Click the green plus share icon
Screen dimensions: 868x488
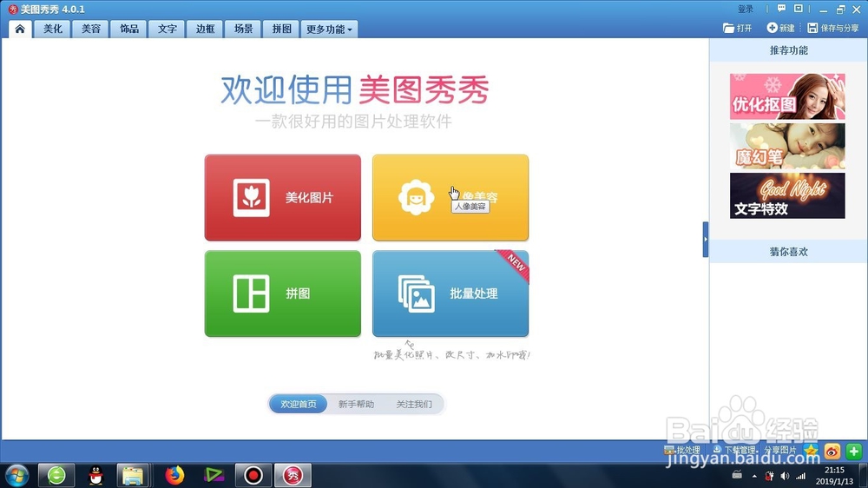click(x=853, y=452)
